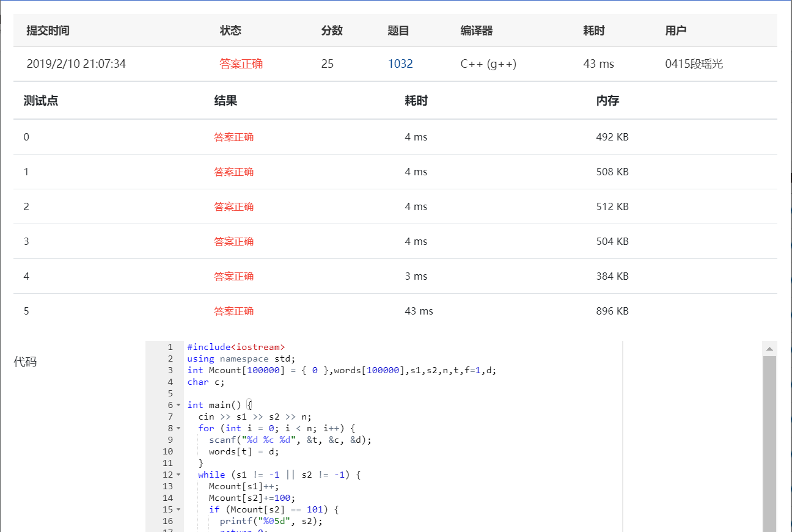Select test case 5 result 答案正确
Image resolution: width=792 pixels, height=532 pixels.
coord(234,311)
